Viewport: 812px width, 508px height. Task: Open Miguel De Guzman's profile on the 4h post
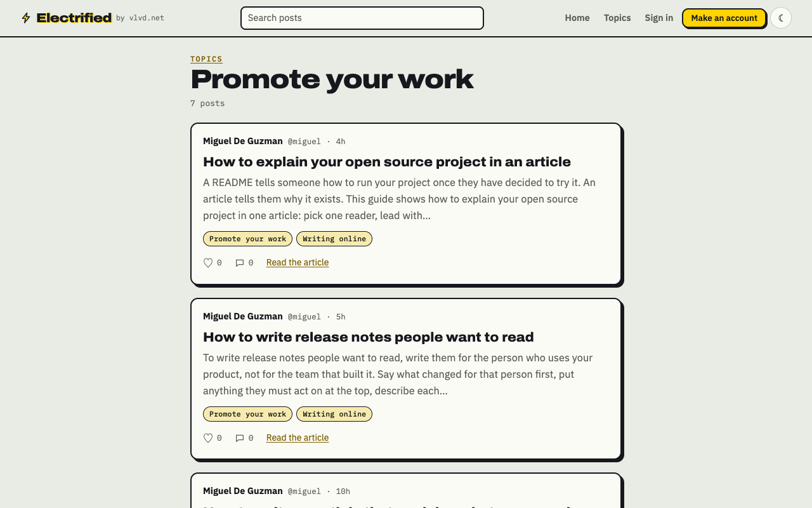click(x=243, y=141)
